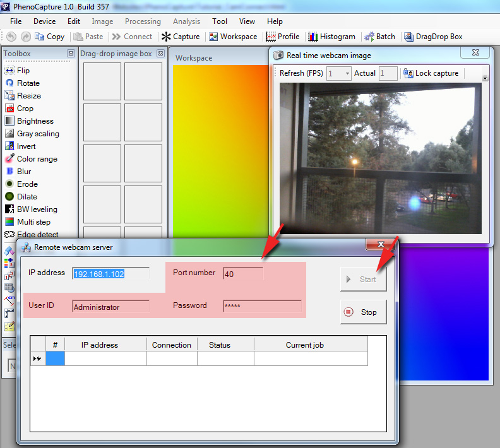Expand webcam toolbar overflow arrow
This screenshot has height=448, width=500.
pyautogui.click(x=485, y=78)
